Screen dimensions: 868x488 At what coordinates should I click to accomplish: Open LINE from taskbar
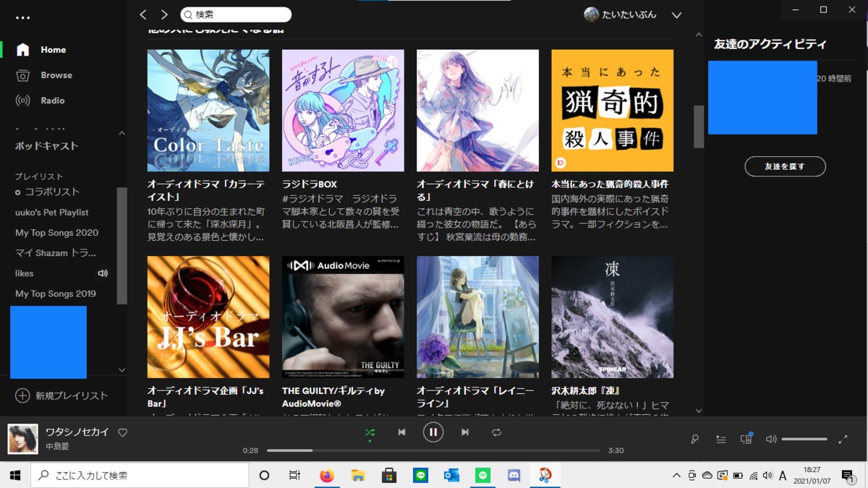pos(421,475)
